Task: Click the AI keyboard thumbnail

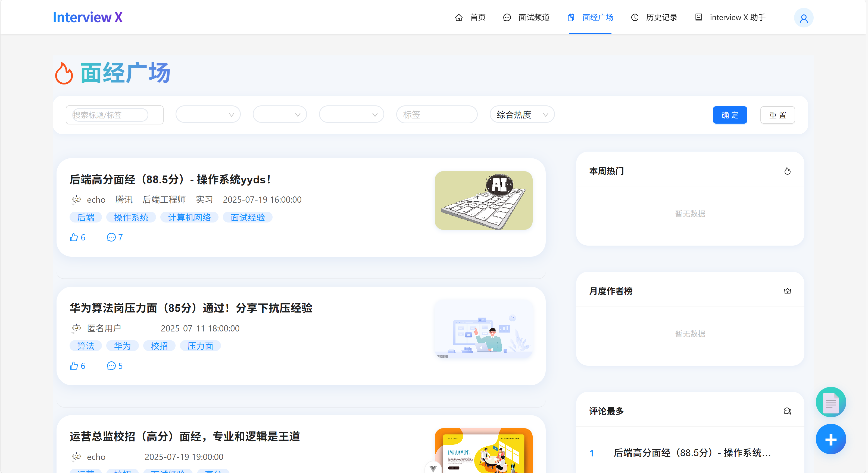Action: pyautogui.click(x=483, y=201)
